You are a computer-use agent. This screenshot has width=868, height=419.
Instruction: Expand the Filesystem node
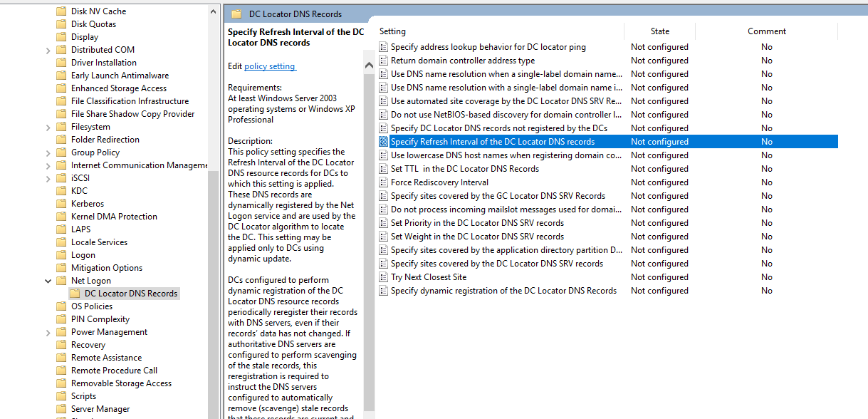click(x=48, y=126)
